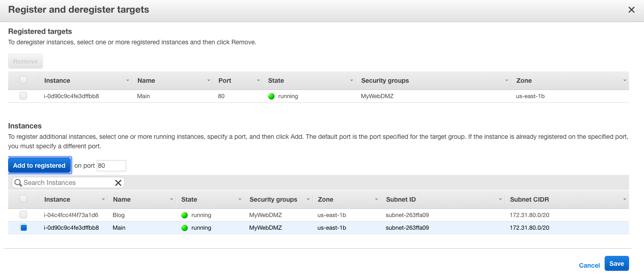Viewport: 644px width, 274px height.
Task: Click the green status dot of registered Main target
Action: [x=271, y=96]
